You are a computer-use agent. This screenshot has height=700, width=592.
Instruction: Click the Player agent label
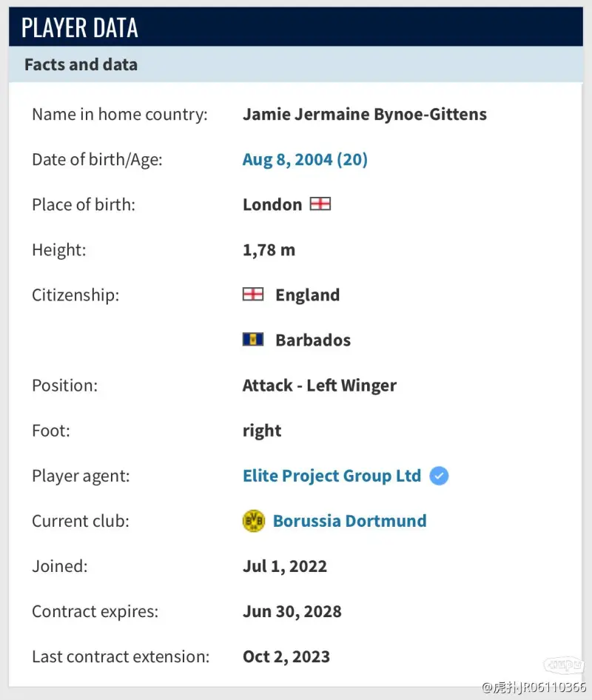(81, 476)
